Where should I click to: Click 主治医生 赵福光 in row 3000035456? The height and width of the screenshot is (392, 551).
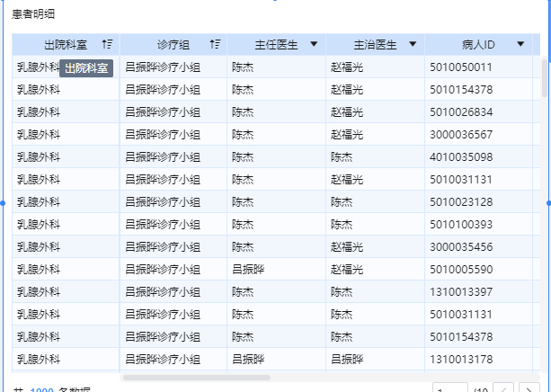(347, 247)
